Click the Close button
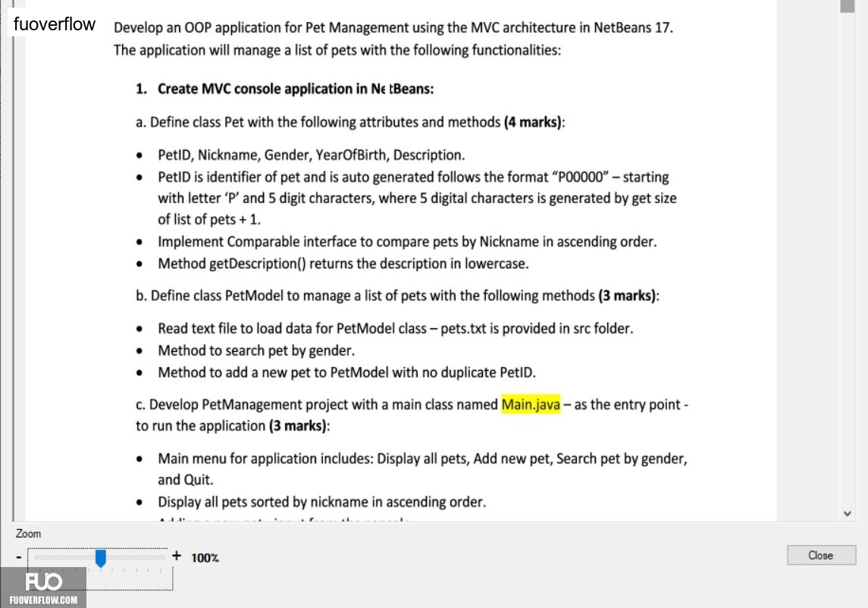This screenshot has width=868, height=608. (821, 555)
